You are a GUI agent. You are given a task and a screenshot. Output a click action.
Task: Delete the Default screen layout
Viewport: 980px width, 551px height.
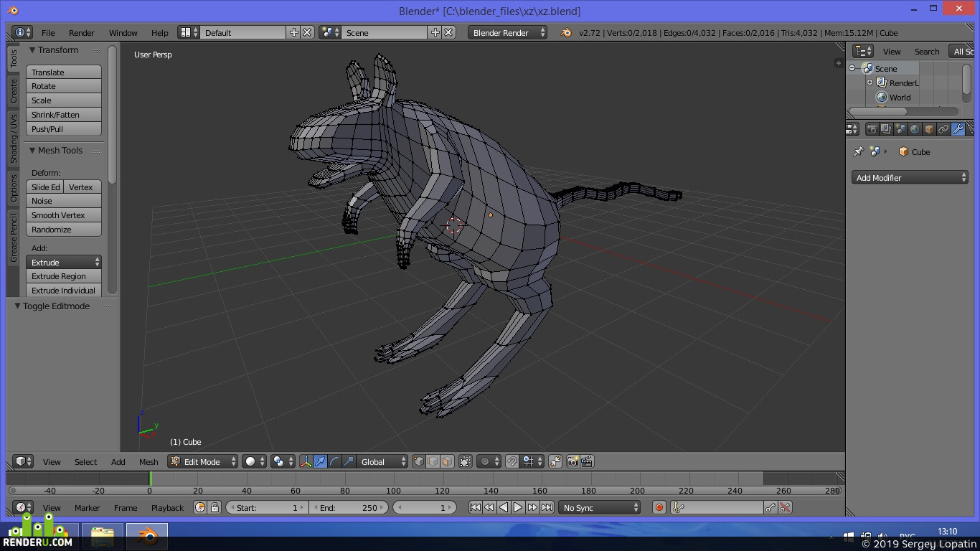click(307, 33)
